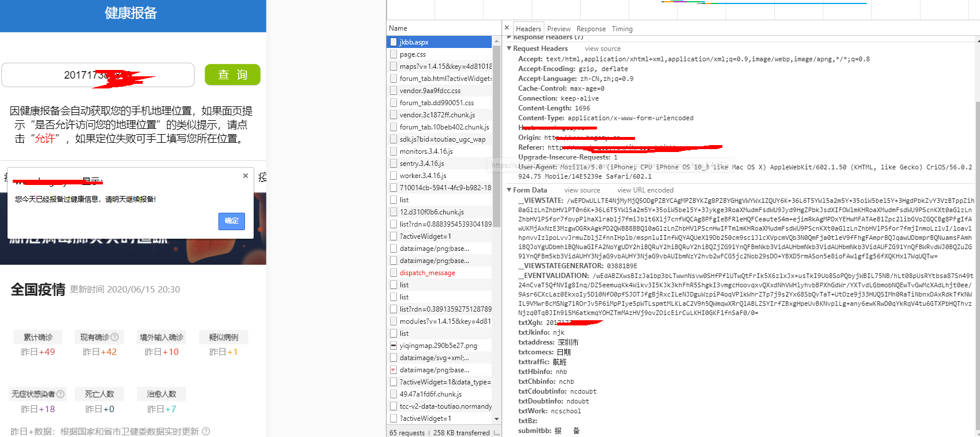Screen dimensions: 980x437
Task: Switch to the Preview tab
Action: coord(559,29)
